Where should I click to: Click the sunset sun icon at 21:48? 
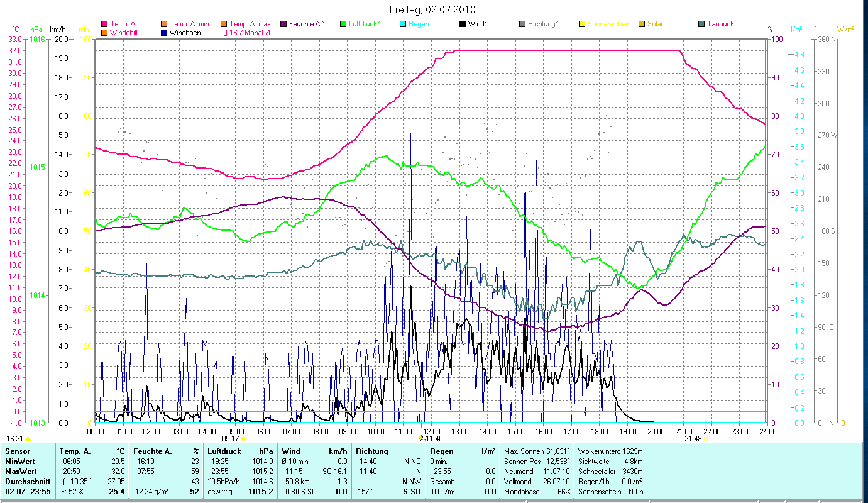point(705,439)
